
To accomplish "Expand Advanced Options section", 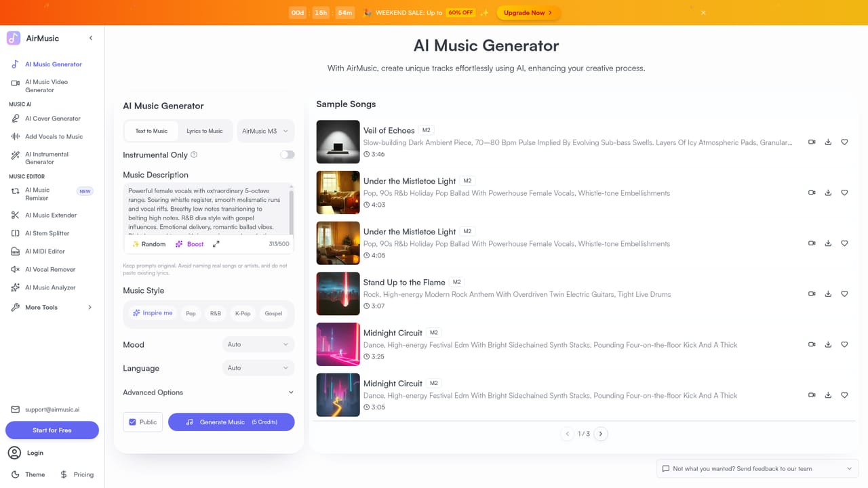I will click(209, 392).
